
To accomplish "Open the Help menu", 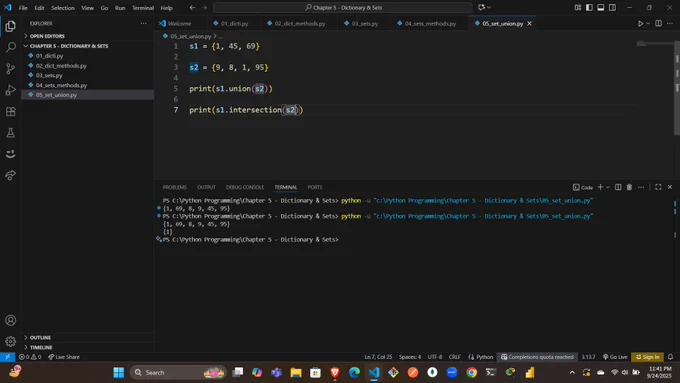I will tap(167, 8).
